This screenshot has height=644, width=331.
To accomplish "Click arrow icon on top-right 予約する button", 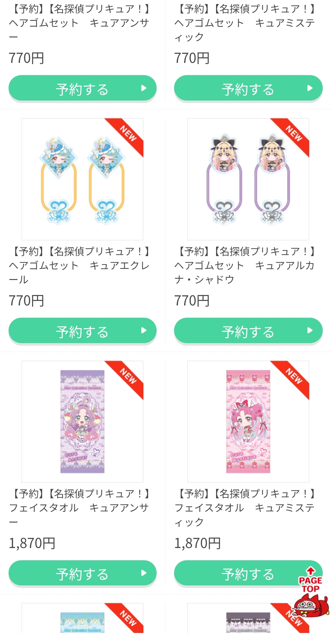I will point(310,88).
